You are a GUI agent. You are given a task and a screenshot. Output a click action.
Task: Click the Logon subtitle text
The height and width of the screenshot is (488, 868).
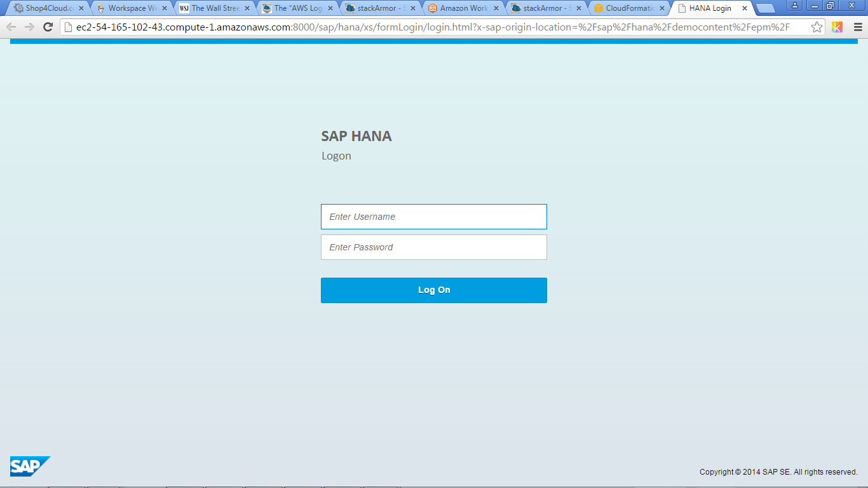pyautogui.click(x=336, y=156)
